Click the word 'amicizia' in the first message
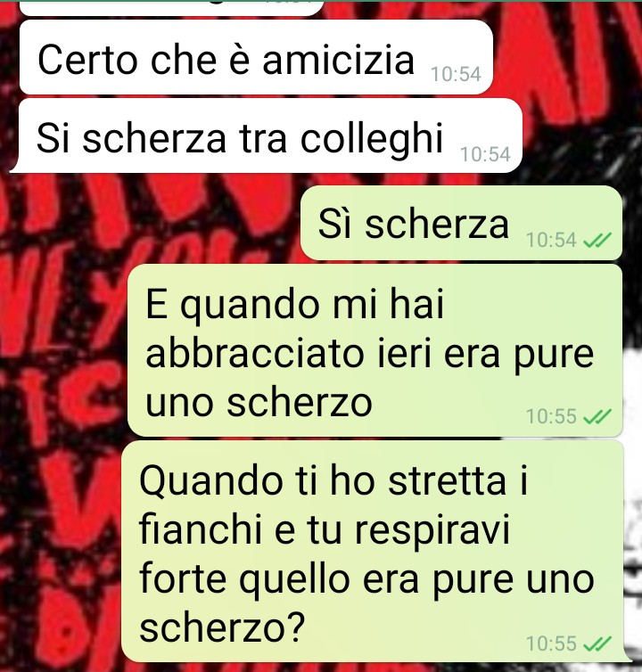Image resolution: width=642 pixels, height=672 pixels. point(338,60)
